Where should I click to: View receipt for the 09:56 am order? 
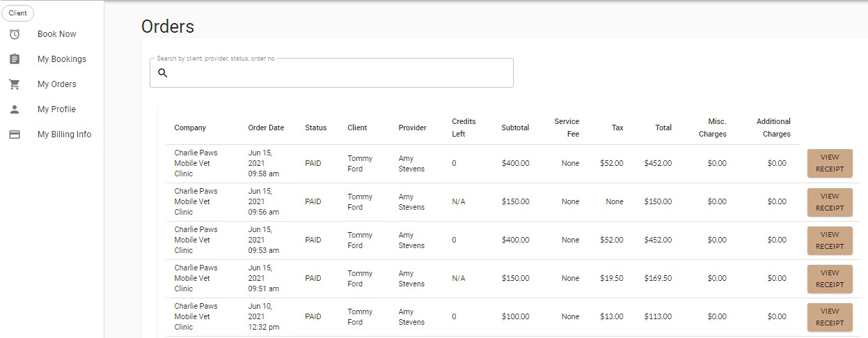tap(830, 202)
